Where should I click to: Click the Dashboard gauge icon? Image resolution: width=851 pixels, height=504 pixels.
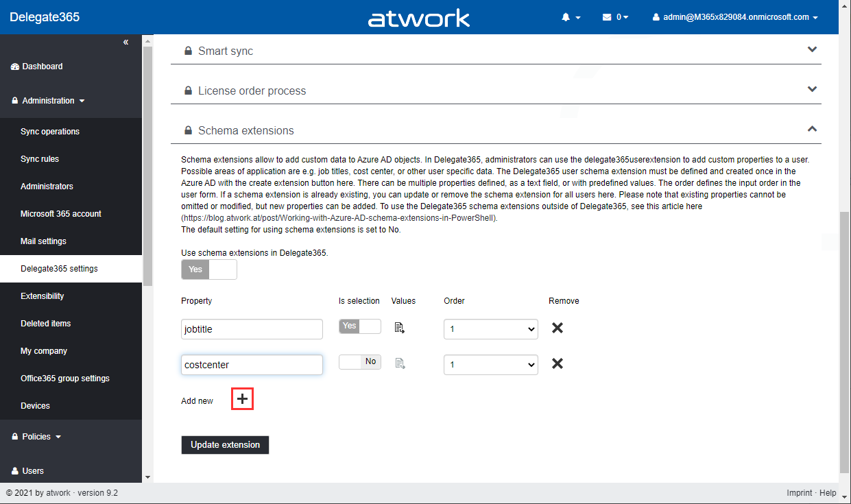pyautogui.click(x=15, y=67)
